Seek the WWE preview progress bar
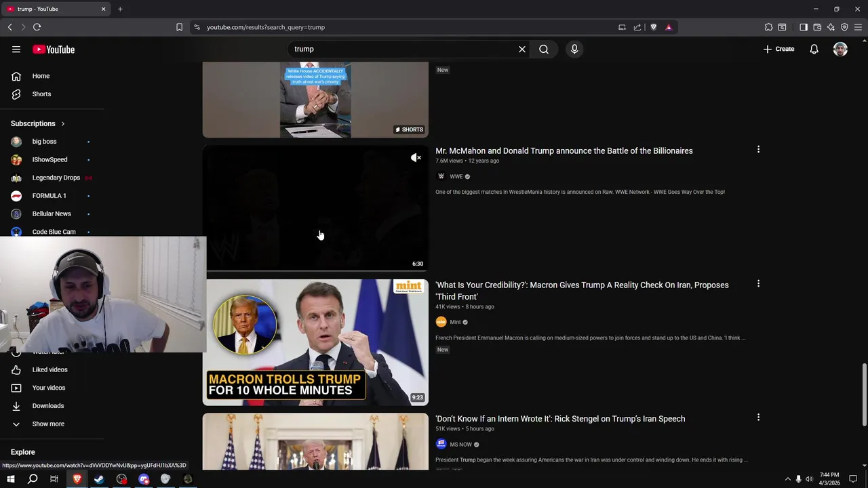868x488 pixels. tap(315, 270)
